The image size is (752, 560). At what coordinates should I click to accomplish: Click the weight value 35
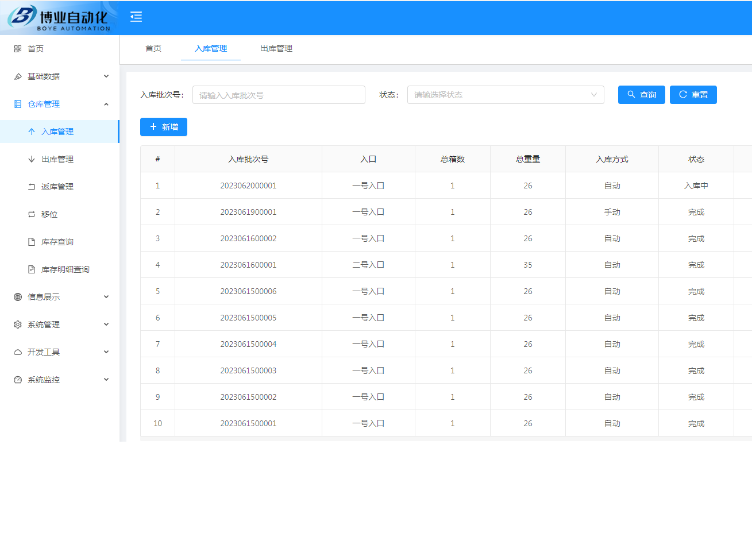tap(528, 265)
